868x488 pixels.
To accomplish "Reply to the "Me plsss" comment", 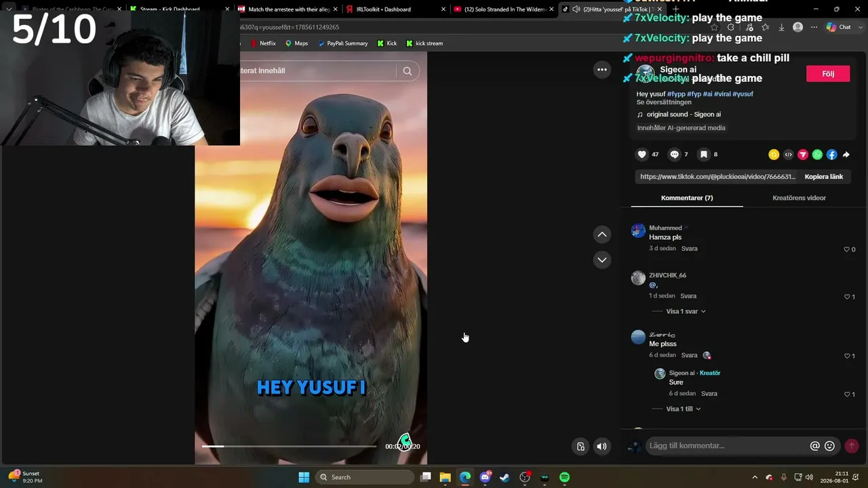I will click(689, 355).
